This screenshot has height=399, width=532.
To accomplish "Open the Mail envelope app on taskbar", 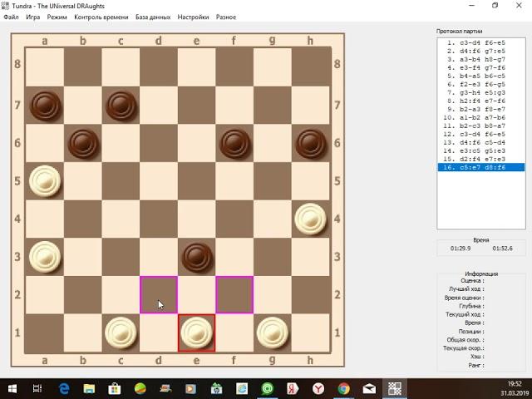I will [x=369, y=388].
